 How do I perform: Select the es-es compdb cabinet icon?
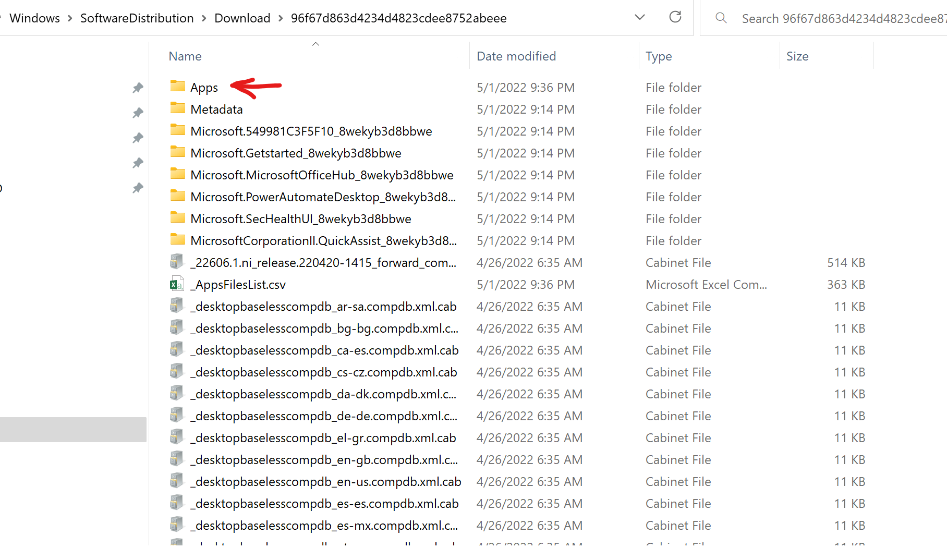point(177,502)
